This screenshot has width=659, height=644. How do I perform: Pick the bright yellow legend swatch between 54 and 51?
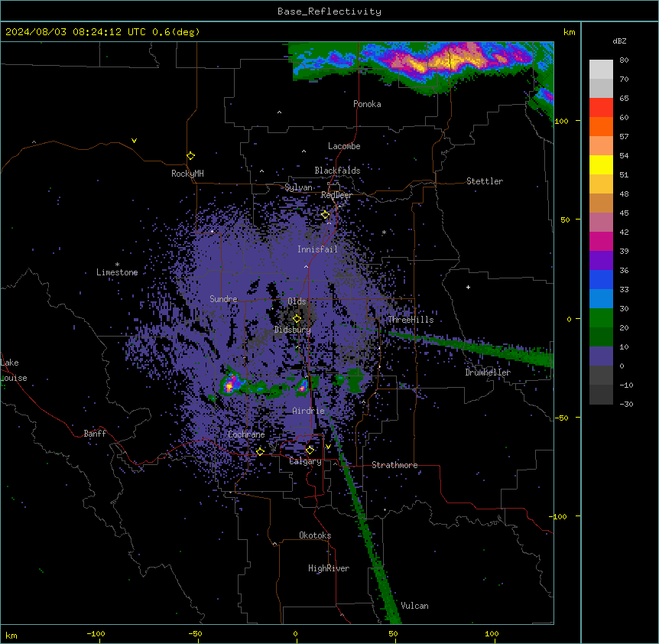click(601, 165)
